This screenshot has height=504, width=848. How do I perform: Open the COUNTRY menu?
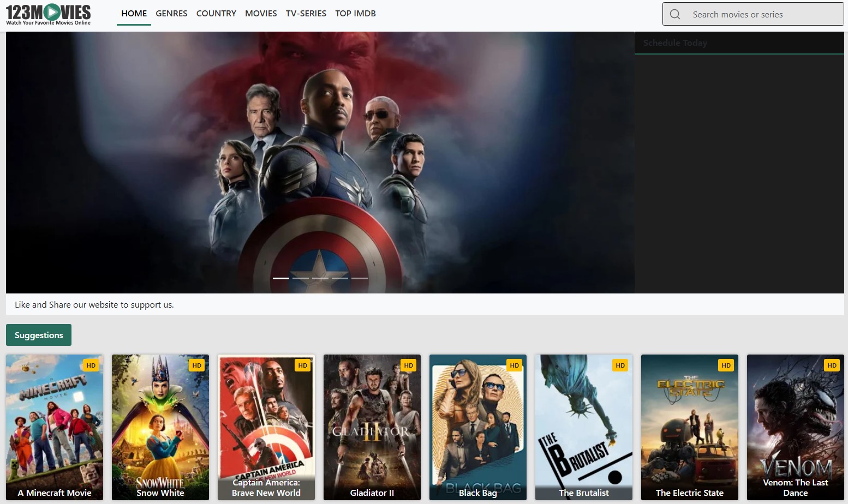[x=216, y=13]
